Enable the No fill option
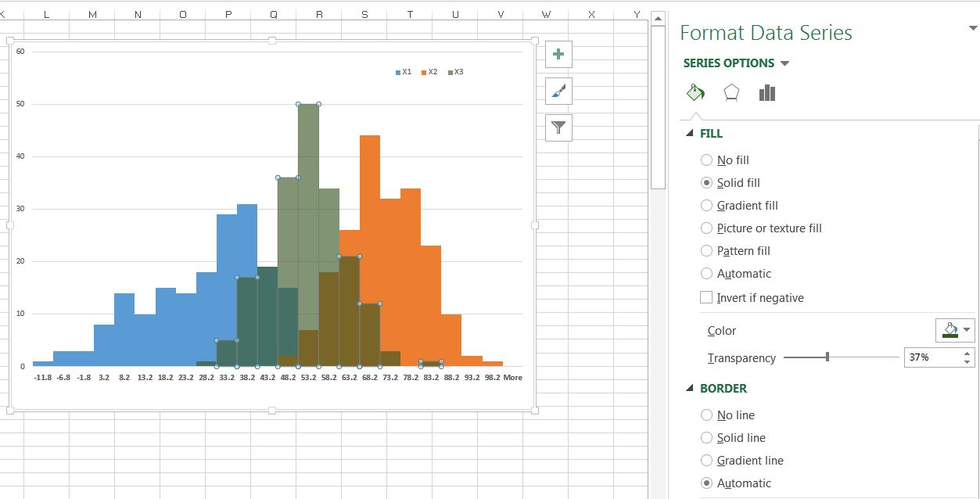 tap(706, 160)
